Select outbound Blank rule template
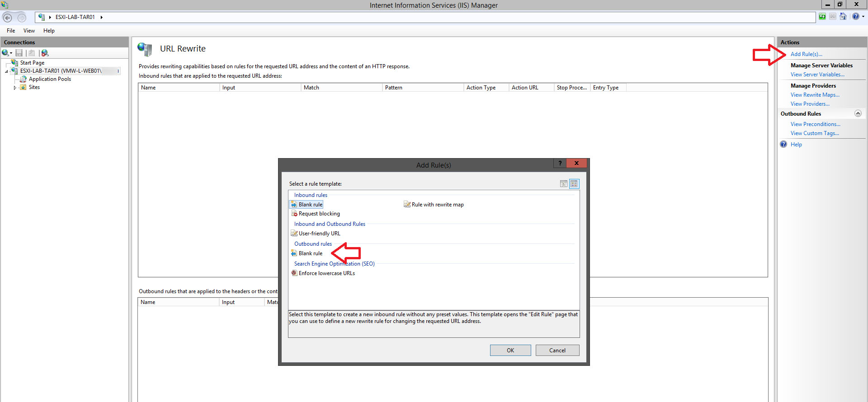 [x=307, y=253]
